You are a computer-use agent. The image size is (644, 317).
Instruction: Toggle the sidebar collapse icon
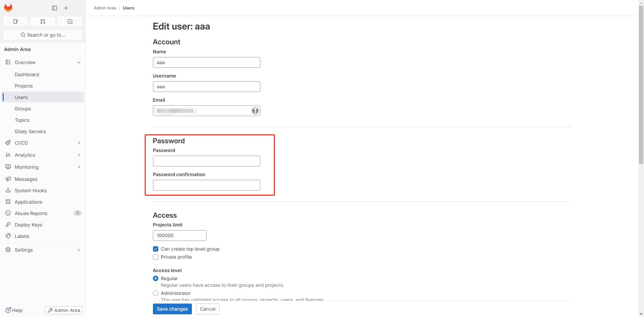pos(55,8)
